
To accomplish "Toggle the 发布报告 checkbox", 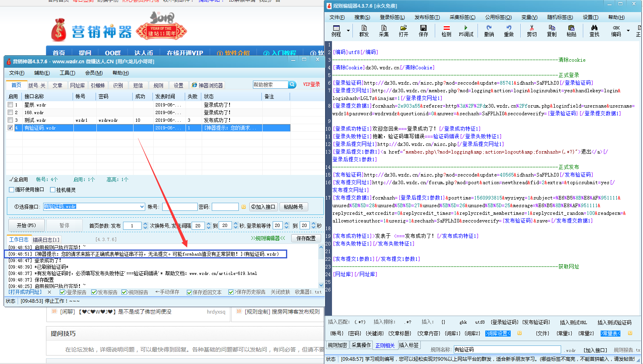I will point(94,292).
